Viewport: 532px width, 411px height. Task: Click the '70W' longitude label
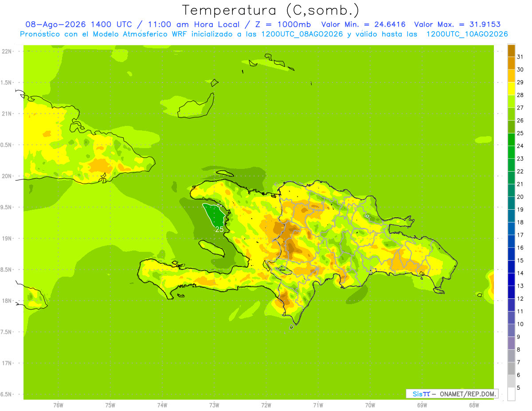pos(370,405)
